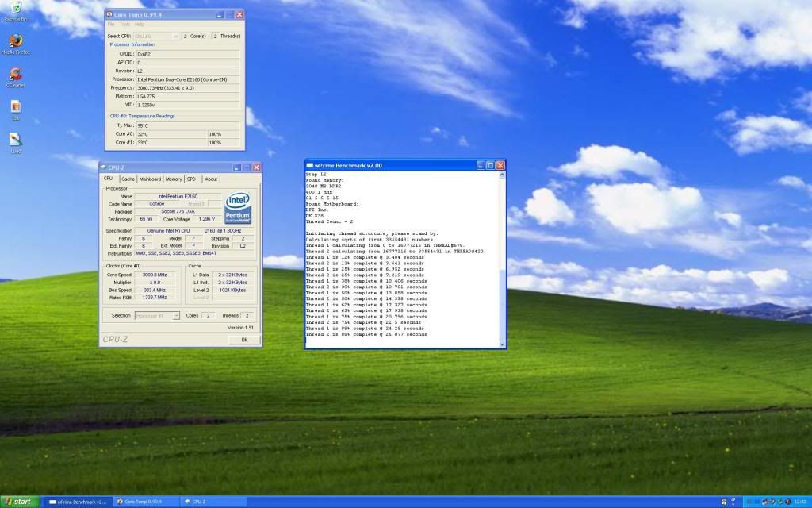Switch to the About tab in CPU-Z
This screenshot has width=812, height=508.
[x=211, y=179]
